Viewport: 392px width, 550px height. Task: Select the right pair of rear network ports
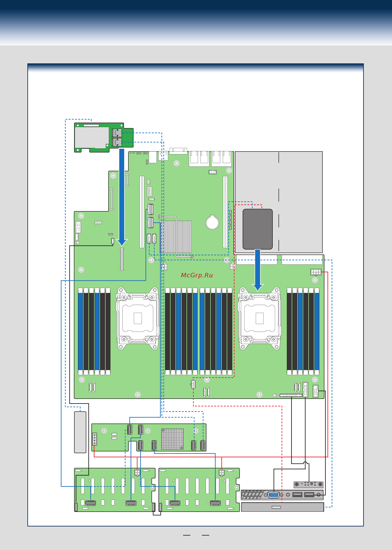(222, 159)
